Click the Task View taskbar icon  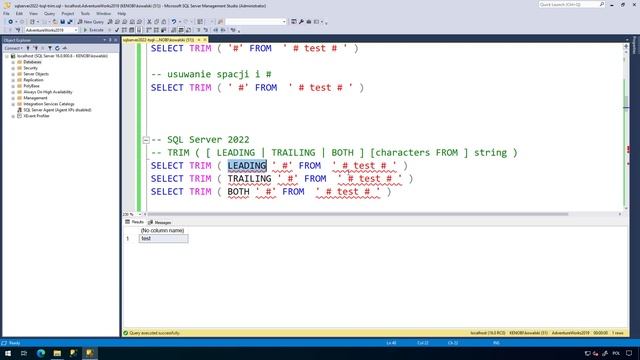coord(24,353)
